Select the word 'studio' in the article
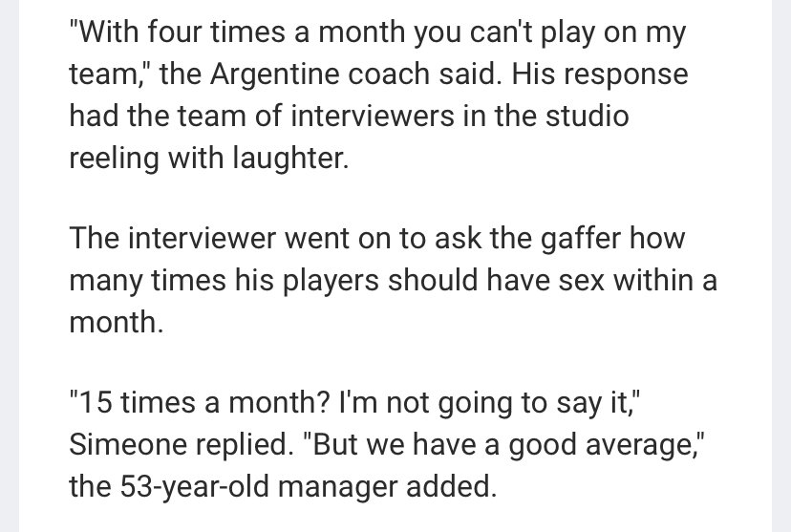The width and height of the screenshot is (791, 532). coord(587,116)
